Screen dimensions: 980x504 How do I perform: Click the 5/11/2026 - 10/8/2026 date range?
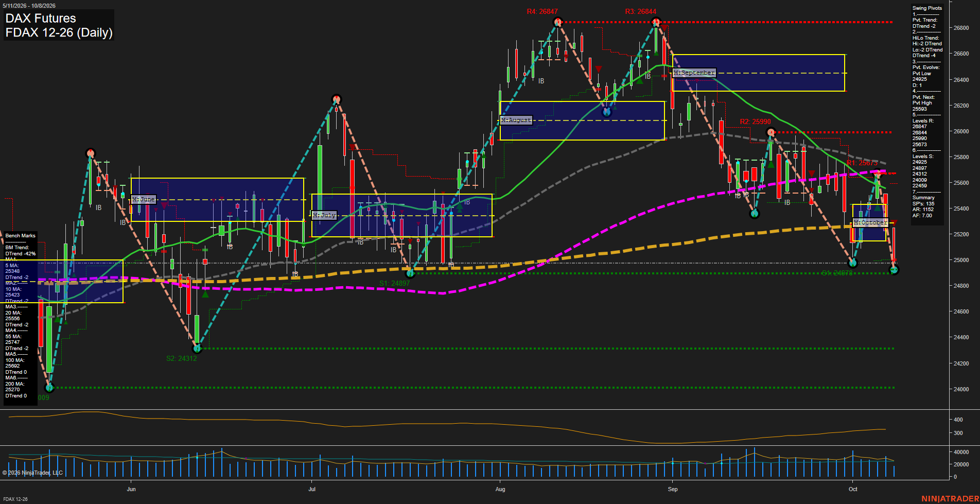pos(29,6)
